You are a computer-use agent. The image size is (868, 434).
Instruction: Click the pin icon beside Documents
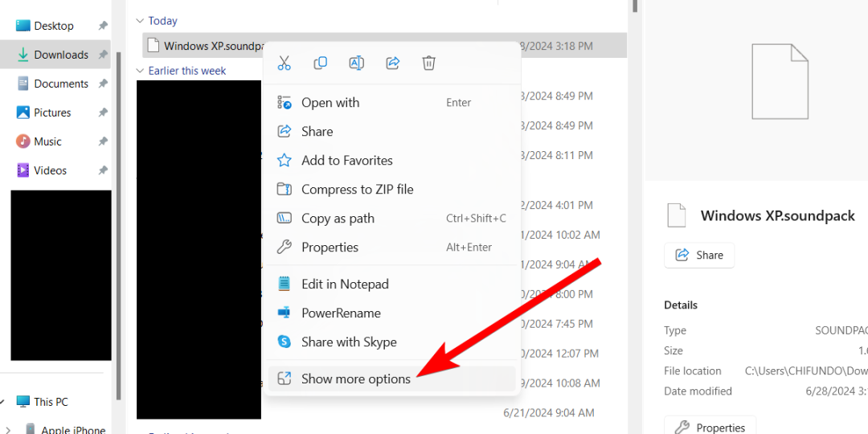102,84
